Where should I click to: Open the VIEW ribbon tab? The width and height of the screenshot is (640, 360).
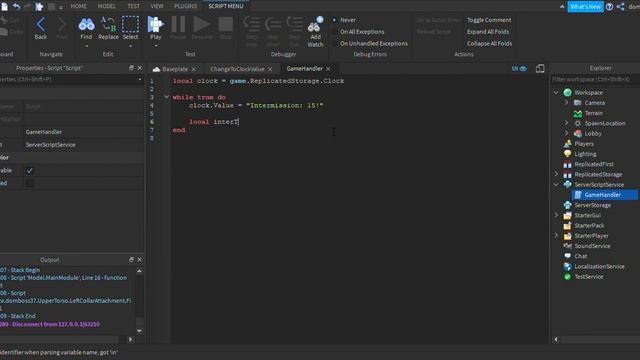157,6
